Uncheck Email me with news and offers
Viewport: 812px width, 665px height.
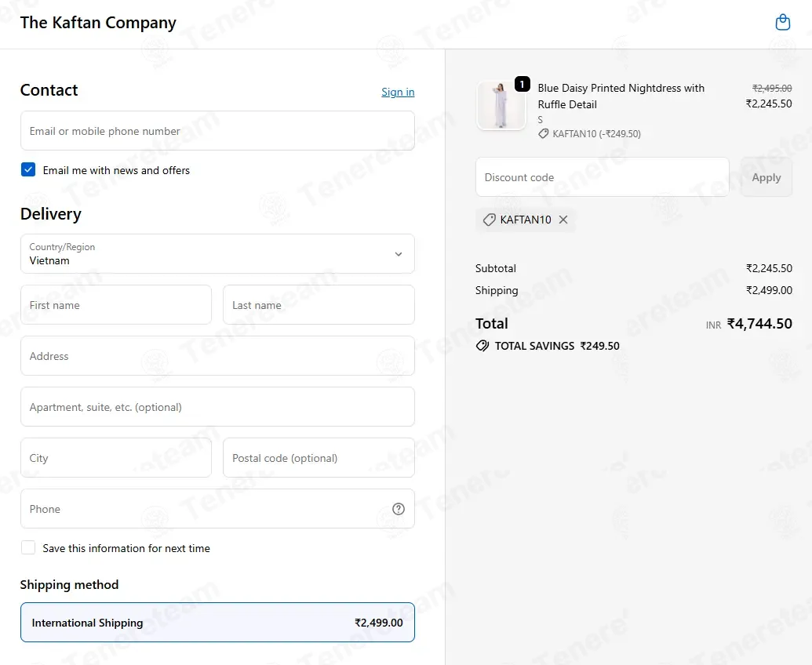pos(28,169)
